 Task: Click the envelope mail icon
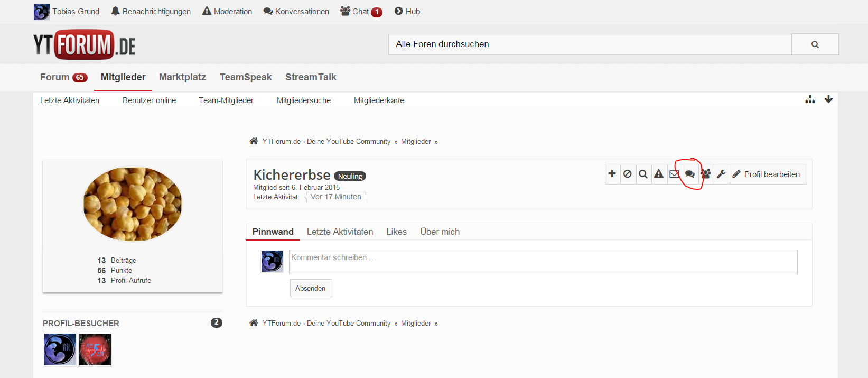(x=674, y=174)
